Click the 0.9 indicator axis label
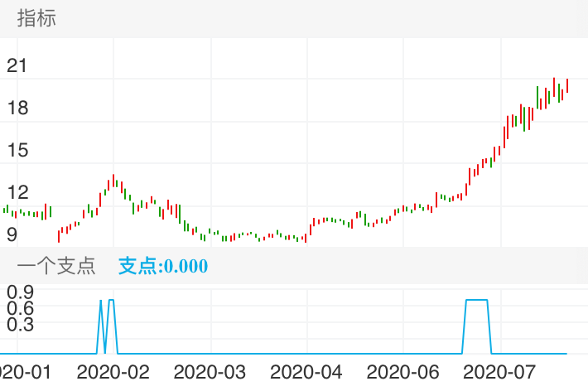Viewport: 588px width, 391px height. tap(20, 292)
